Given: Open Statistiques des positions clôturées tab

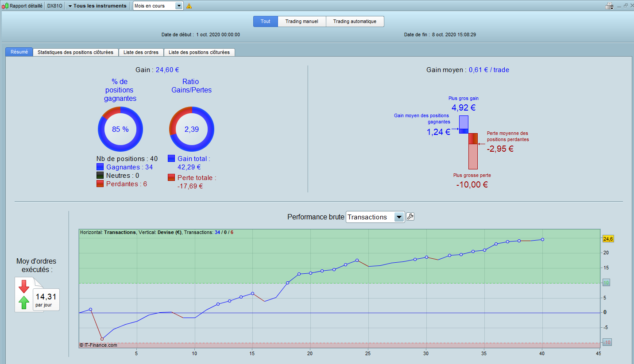Looking at the screenshot, I should click(x=76, y=52).
